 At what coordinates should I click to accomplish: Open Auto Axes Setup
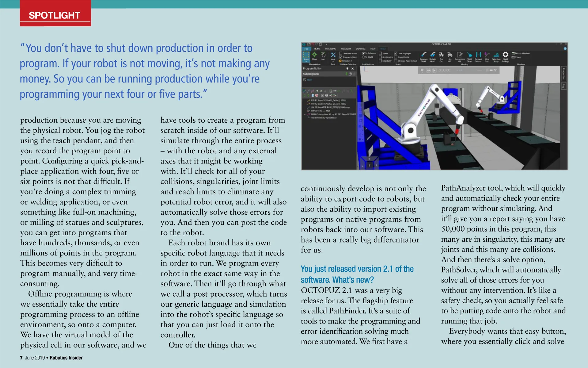[x=496, y=56]
